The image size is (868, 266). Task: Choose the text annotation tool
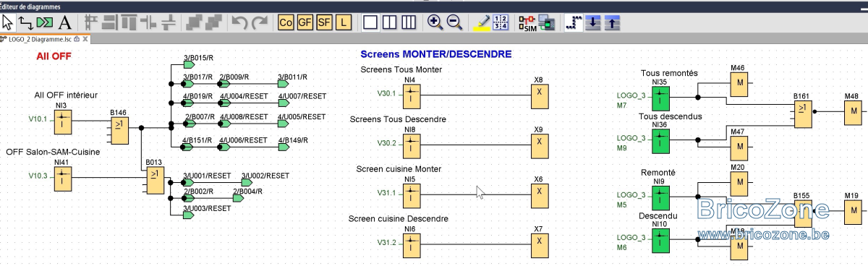click(64, 22)
